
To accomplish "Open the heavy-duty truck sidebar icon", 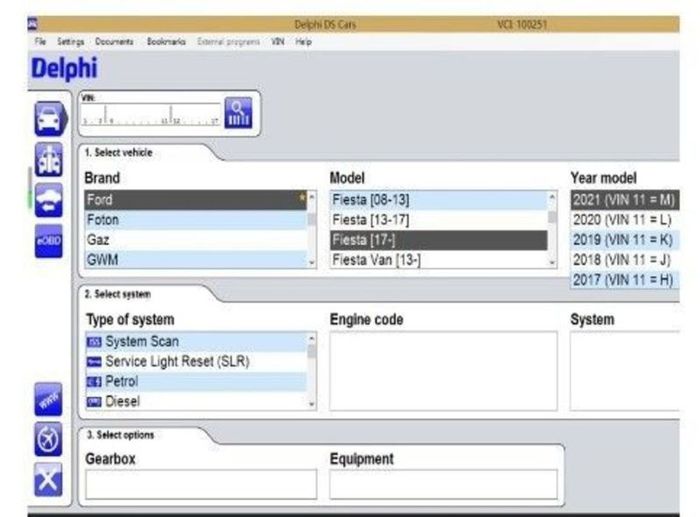I will pos(49,159).
